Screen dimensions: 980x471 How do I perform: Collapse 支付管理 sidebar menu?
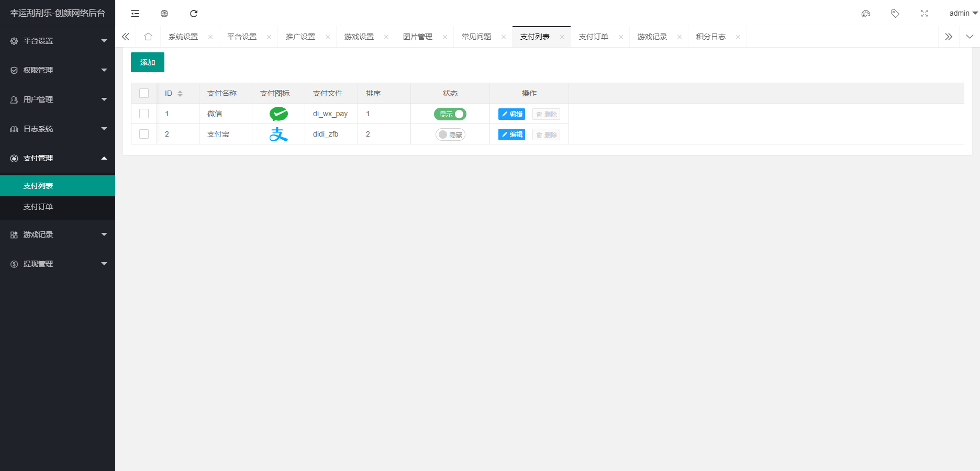click(58, 158)
